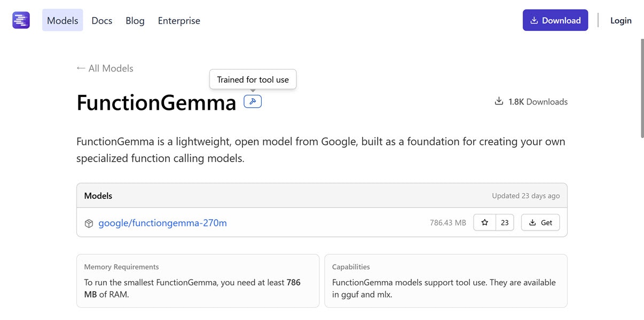Screen dimensions: 644x320
Task: Open the Models navigation tab
Action: tap(62, 20)
